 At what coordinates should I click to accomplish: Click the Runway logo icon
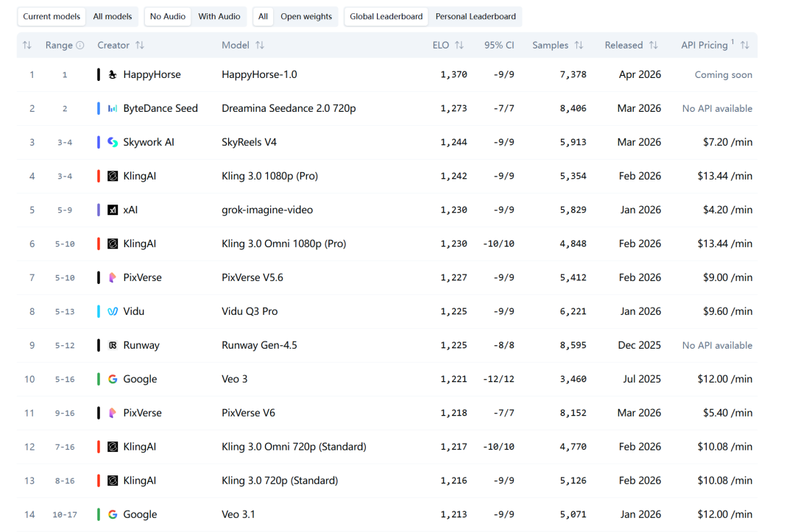[x=113, y=345]
